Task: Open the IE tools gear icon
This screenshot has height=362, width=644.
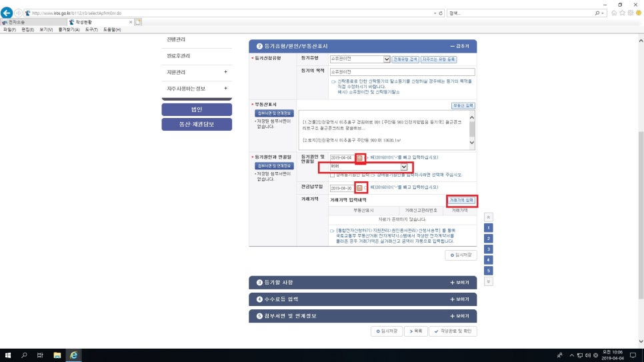Action: coord(631,13)
